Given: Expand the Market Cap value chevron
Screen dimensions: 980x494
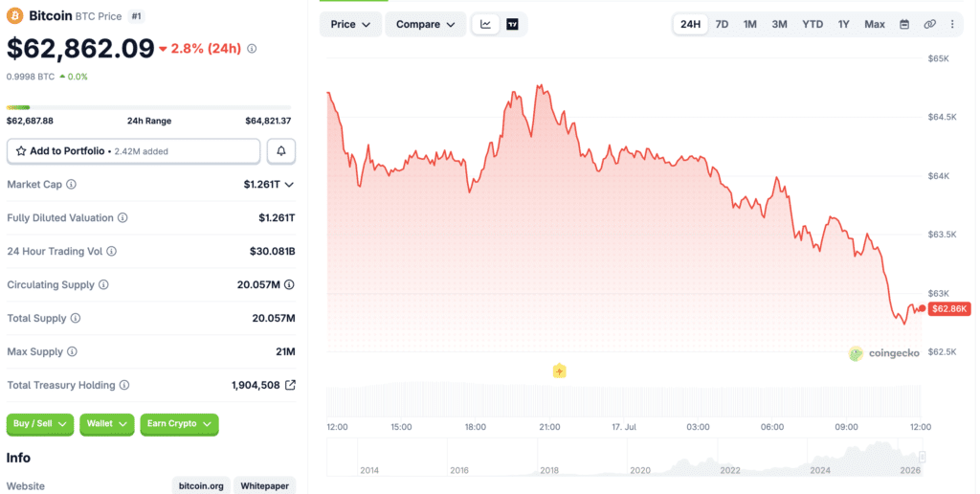Looking at the screenshot, I should tap(289, 185).
